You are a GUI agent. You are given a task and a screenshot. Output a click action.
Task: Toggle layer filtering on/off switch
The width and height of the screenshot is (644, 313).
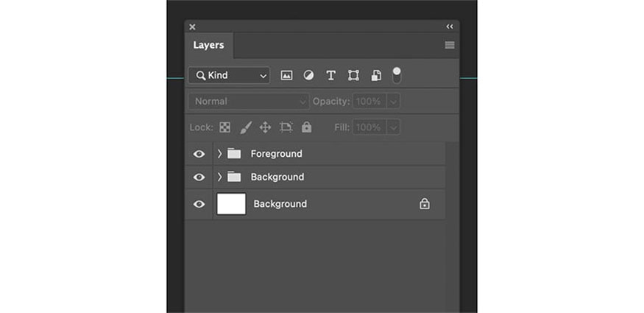coord(397,76)
